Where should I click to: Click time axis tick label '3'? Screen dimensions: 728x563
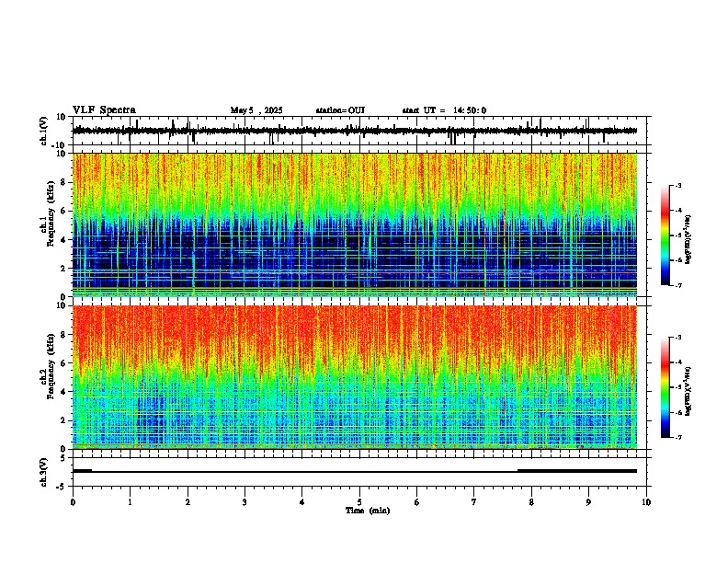click(x=245, y=502)
